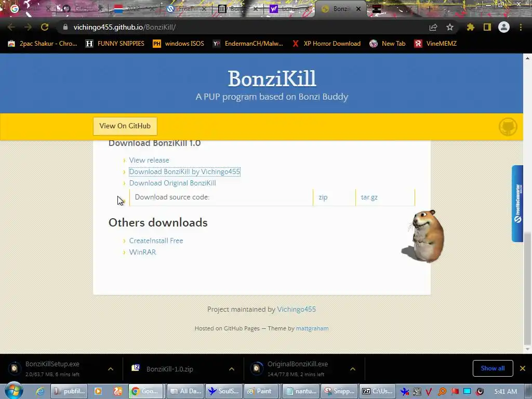Screen dimensions: 532x399
Task: Open the FreeFileConverter side tab
Action: 517,204
